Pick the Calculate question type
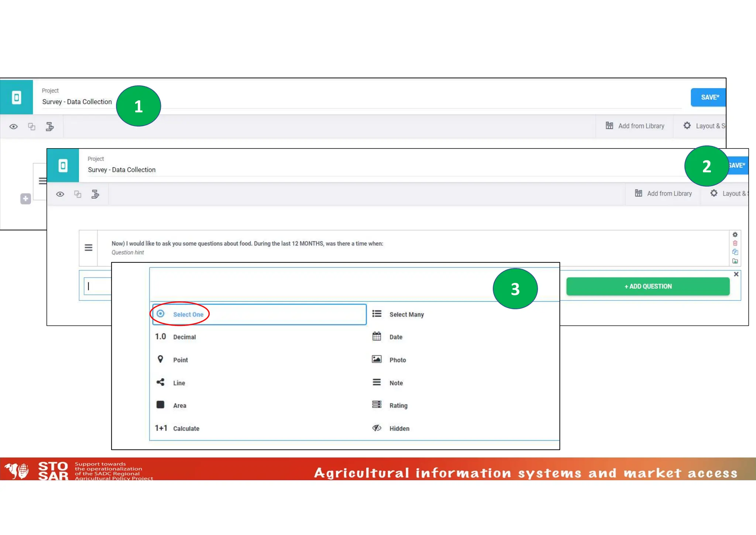This screenshot has height=535, width=756. [186, 429]
